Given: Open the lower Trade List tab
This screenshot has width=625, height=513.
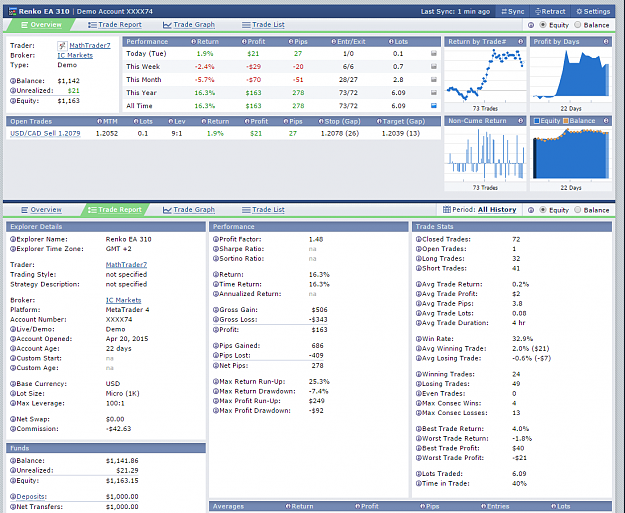Looking at the screenshot, I should click(263, 210).
